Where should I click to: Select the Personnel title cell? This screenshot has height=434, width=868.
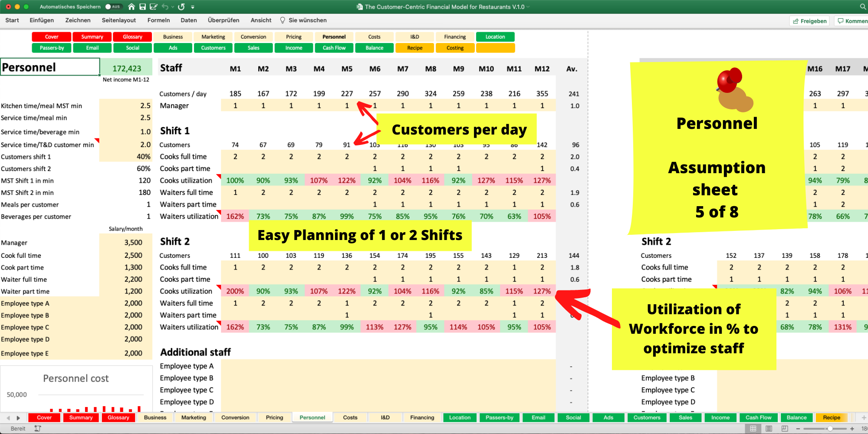(50, 67)
